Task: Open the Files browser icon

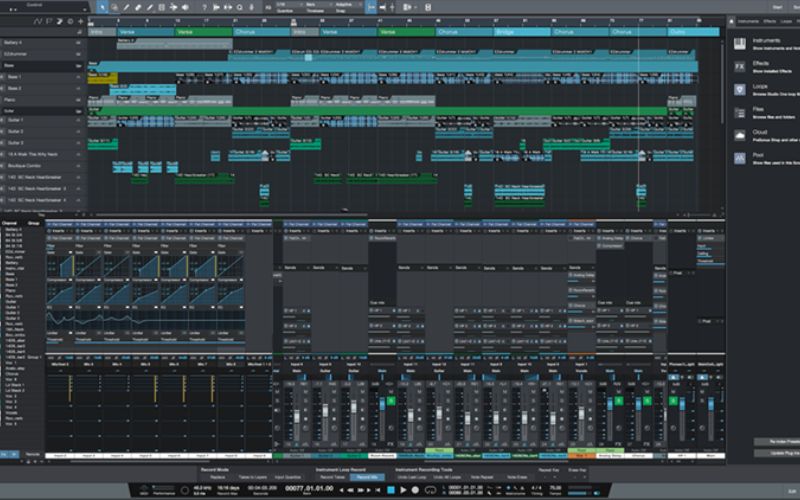Action: tap(740, 113)
